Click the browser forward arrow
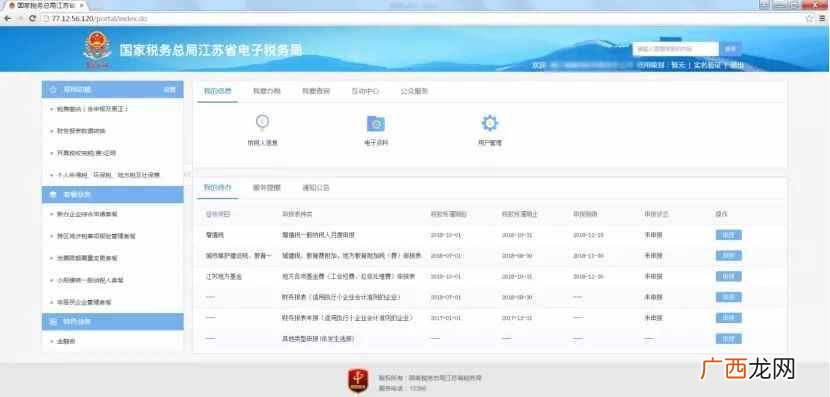The height and width of the screenshot is (397, 830). click(20, 19)
